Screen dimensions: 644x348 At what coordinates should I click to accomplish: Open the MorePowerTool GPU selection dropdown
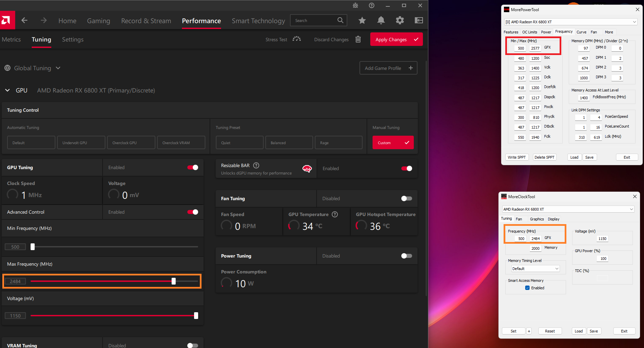pyautogui.click(x=570, y=22)
